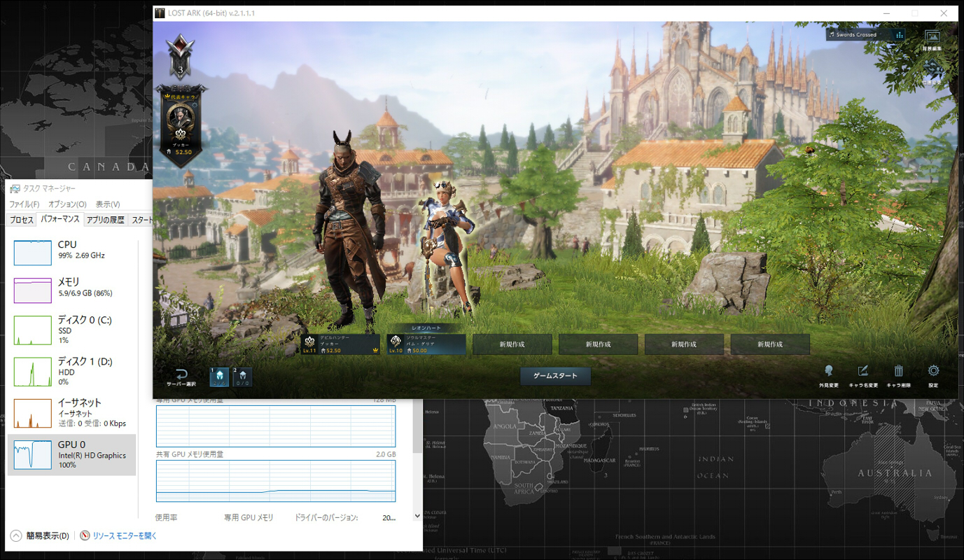Open the オプション(O) menu in Task Manager
Image resolution: width=964 pixels, height=560 pixels.
(67, 204)
